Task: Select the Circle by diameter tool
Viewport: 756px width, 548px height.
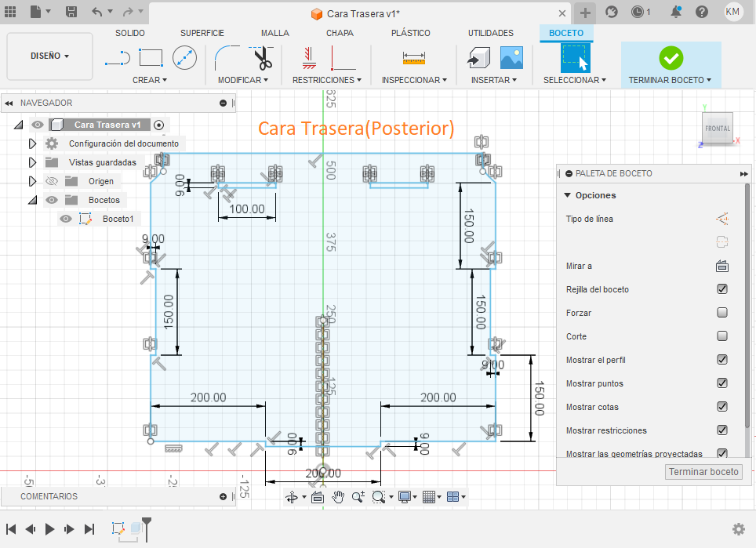Action: coord(184,58)
